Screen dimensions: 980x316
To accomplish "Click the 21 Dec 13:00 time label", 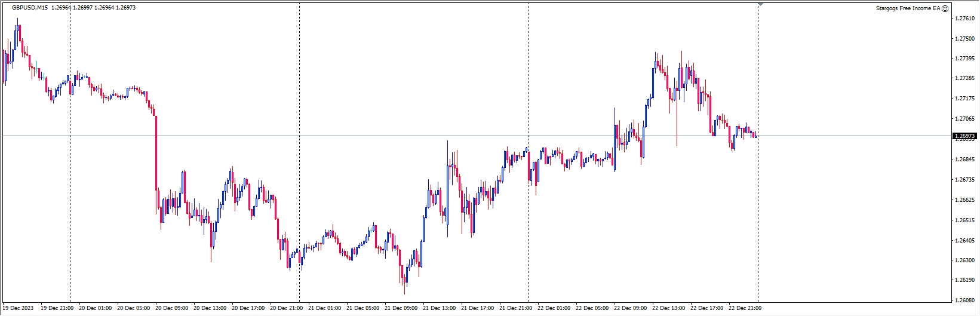I will (x=440, y=308).
